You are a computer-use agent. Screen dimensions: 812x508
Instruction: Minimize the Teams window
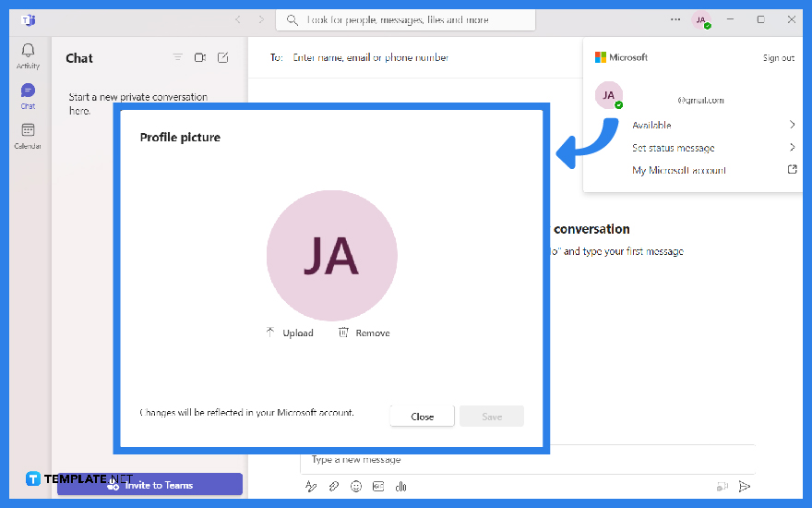click(730, 19)
